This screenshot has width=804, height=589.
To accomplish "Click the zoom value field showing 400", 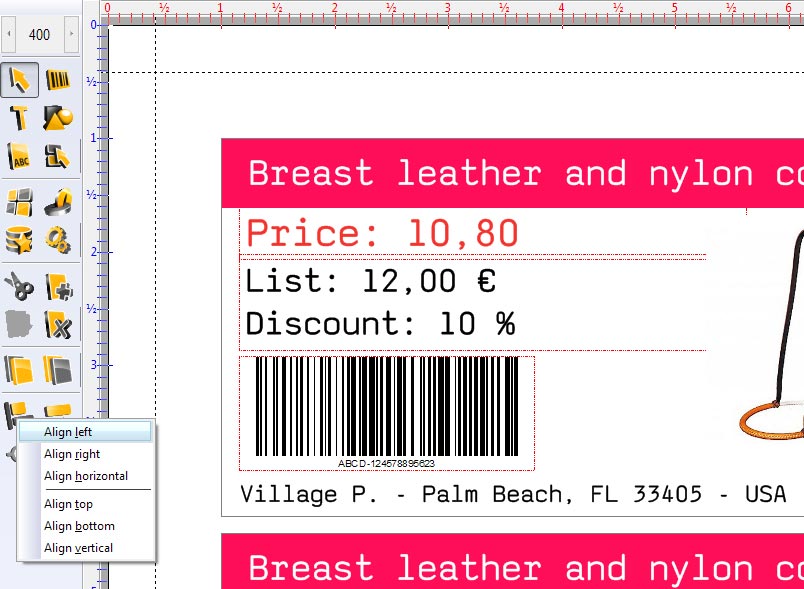I will point(39,34).
